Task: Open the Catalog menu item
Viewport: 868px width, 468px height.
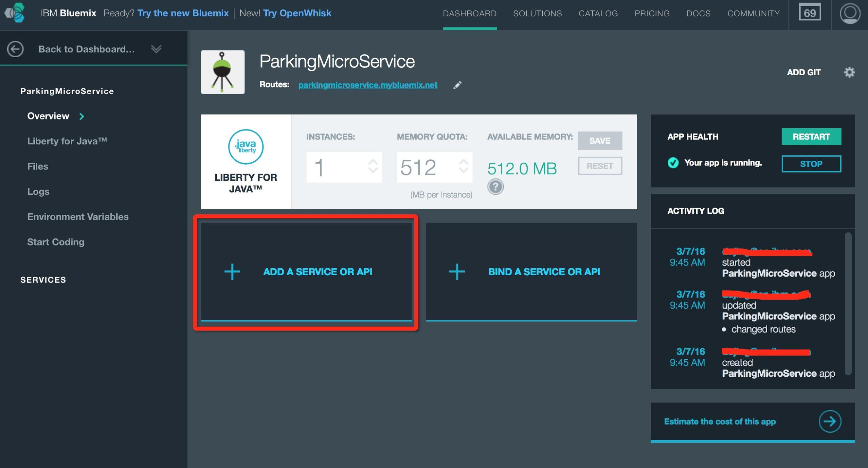Action: tap(598, 14)
